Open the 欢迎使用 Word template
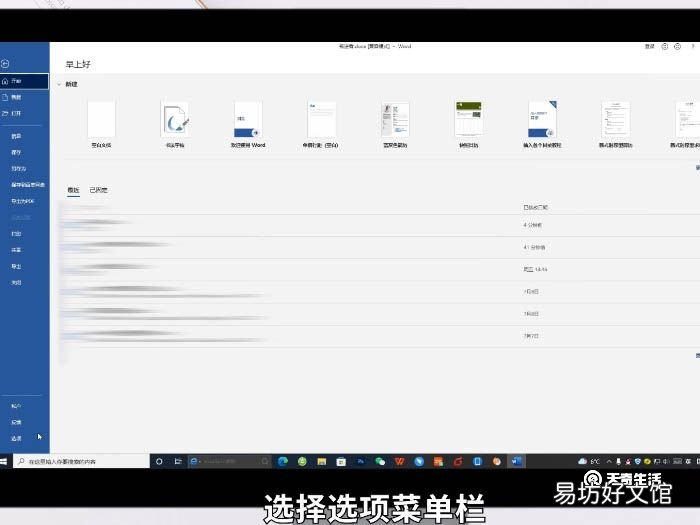 pyautogui.click(x=248, y=124)
